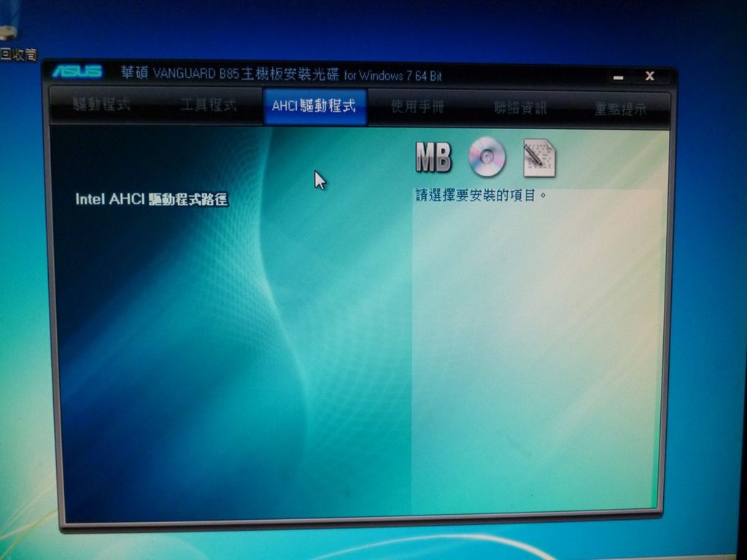The height and width of the screenshot is (560, 747).
Task: Click the disc browse DVD icon
Action: click(487, 157)
